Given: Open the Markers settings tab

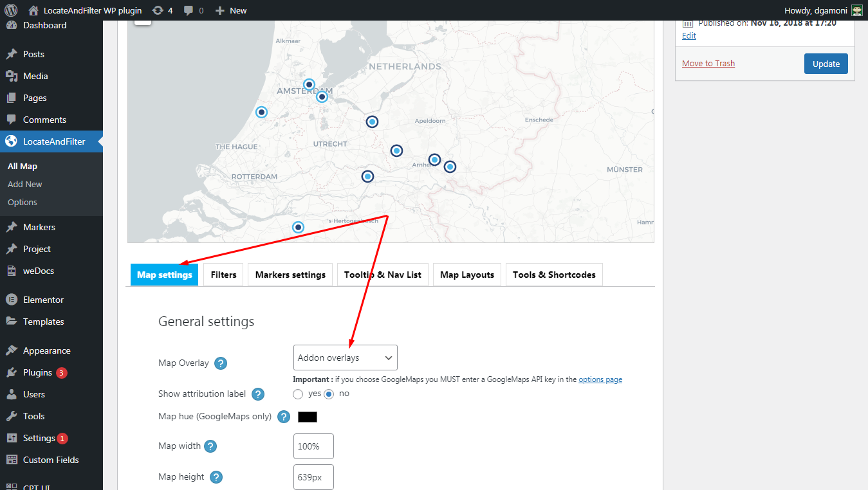Looking at the screenshot, I should (290, 275).
